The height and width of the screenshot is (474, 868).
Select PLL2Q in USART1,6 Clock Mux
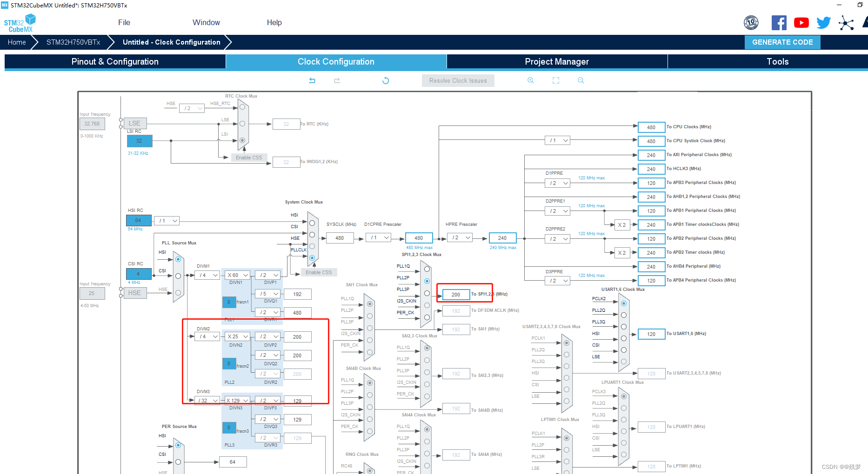click(624, 315)
